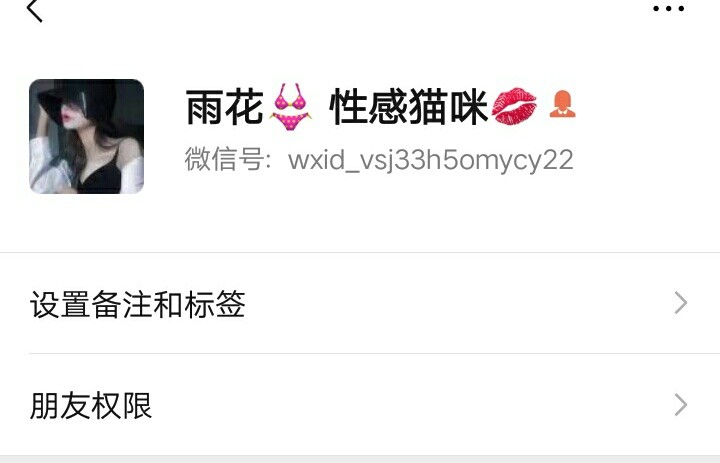This screenshot has height=463, width=720.
Task: Tap blank area of 朋友权限 row
Action: pos(413,405)
